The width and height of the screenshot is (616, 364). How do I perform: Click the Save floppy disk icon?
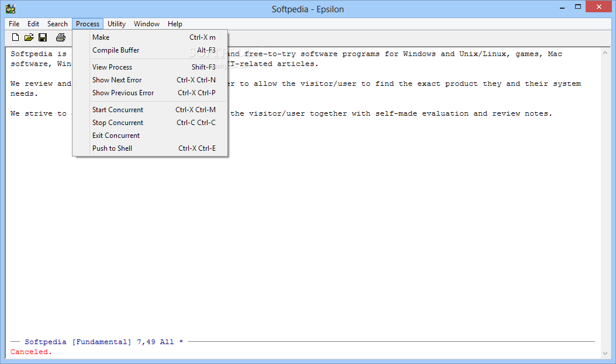coord(43,37)
